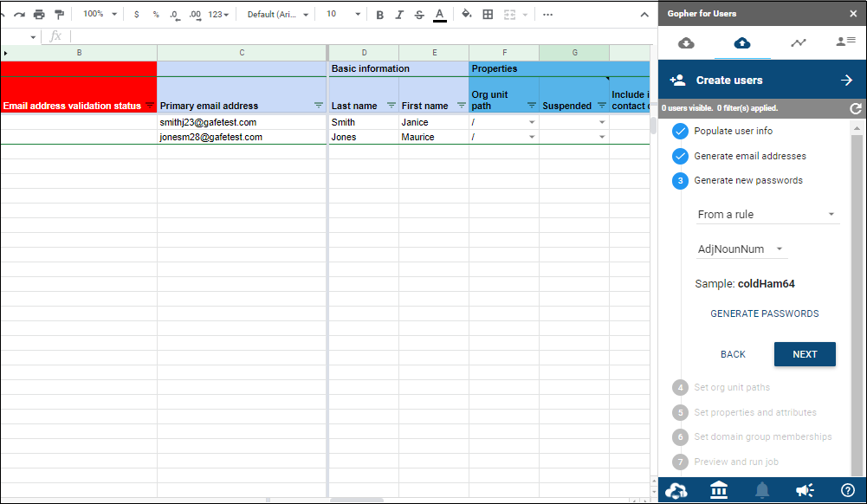Click the notifications bell icon
This screenshot has width=867, height=504.
pyautogui.click(x=762, y=491)
